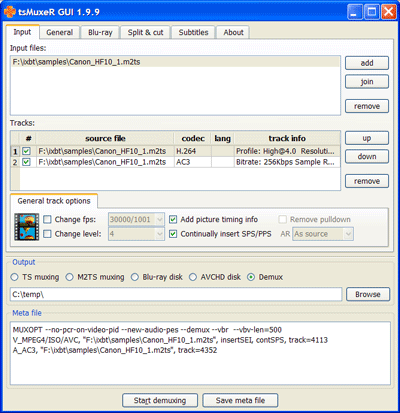Click Start demuxing button
The width and height of the screenshot is (400, 413).
(160, 400)
